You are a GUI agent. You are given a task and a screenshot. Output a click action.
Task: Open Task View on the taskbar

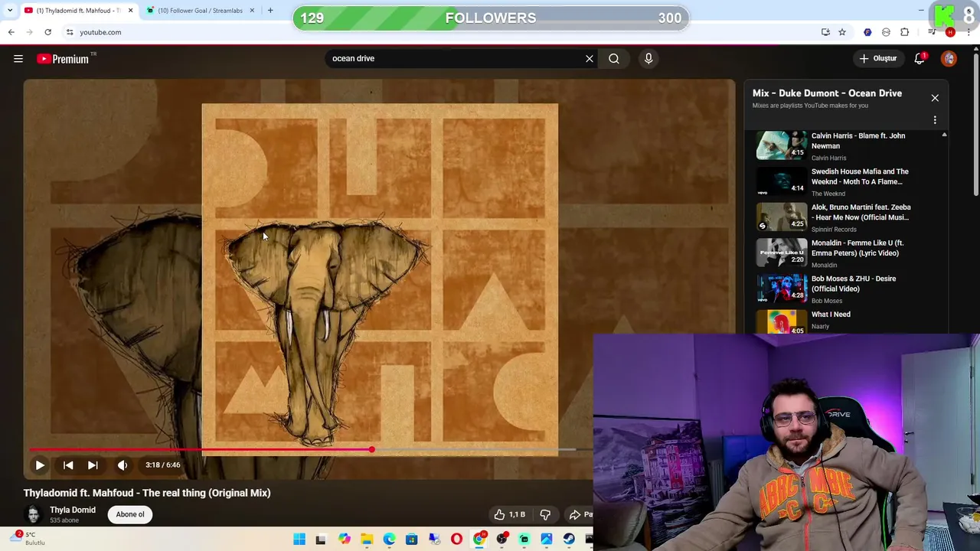[321, 540]
